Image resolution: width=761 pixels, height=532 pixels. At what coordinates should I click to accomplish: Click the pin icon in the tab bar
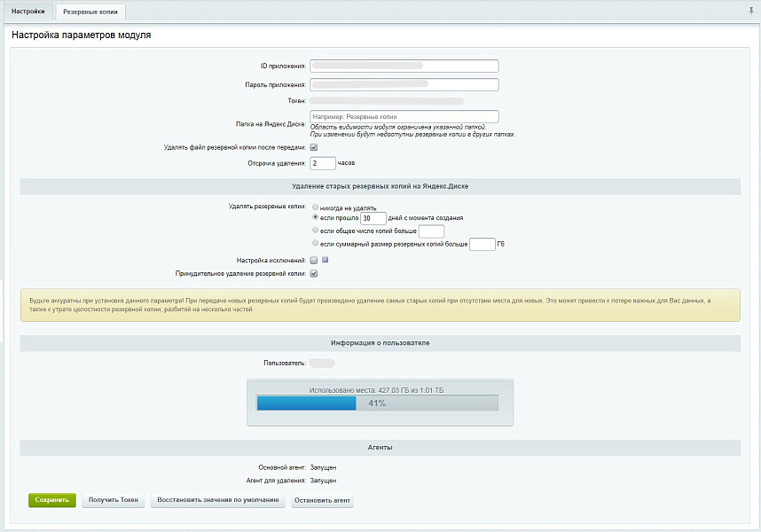[752, 11]
